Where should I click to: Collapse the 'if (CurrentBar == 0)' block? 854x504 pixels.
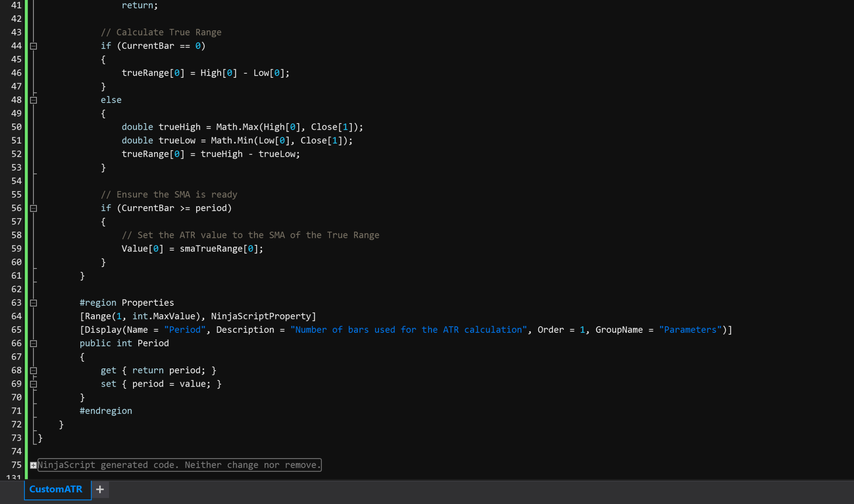point(33,46)
